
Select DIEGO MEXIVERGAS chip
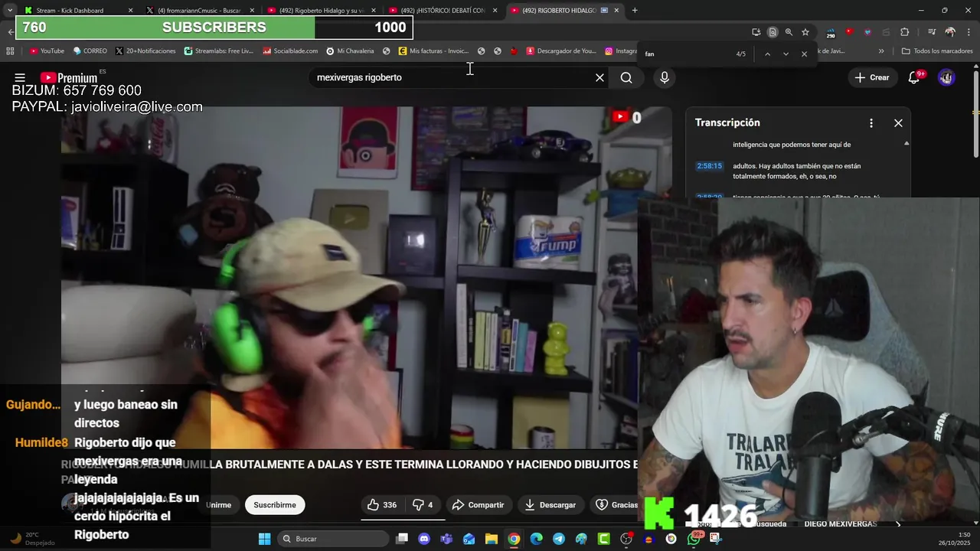(x=840, y=524)
